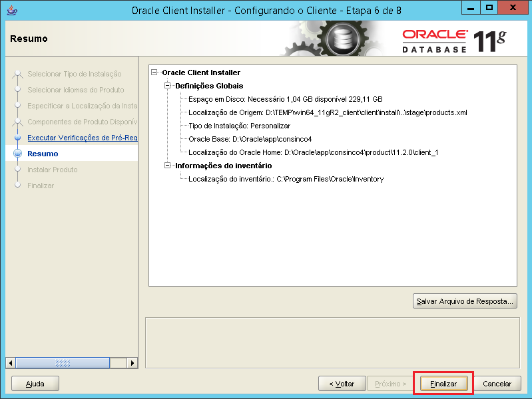This screenshot has height=399, width=532.
Task: Select the Finalizar step in the sidebar
Action: click(x=41, y=186)
